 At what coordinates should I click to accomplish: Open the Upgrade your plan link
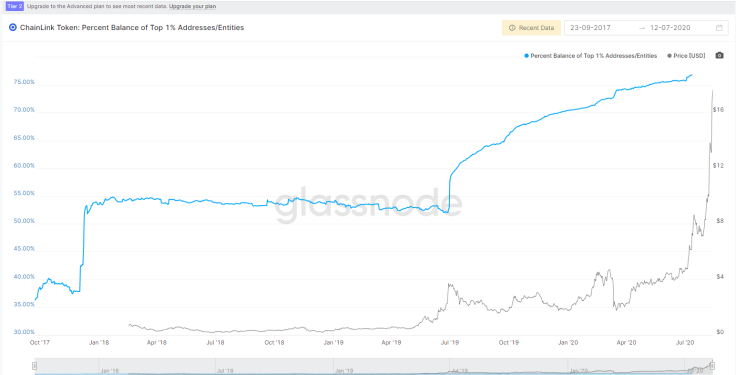192,7
